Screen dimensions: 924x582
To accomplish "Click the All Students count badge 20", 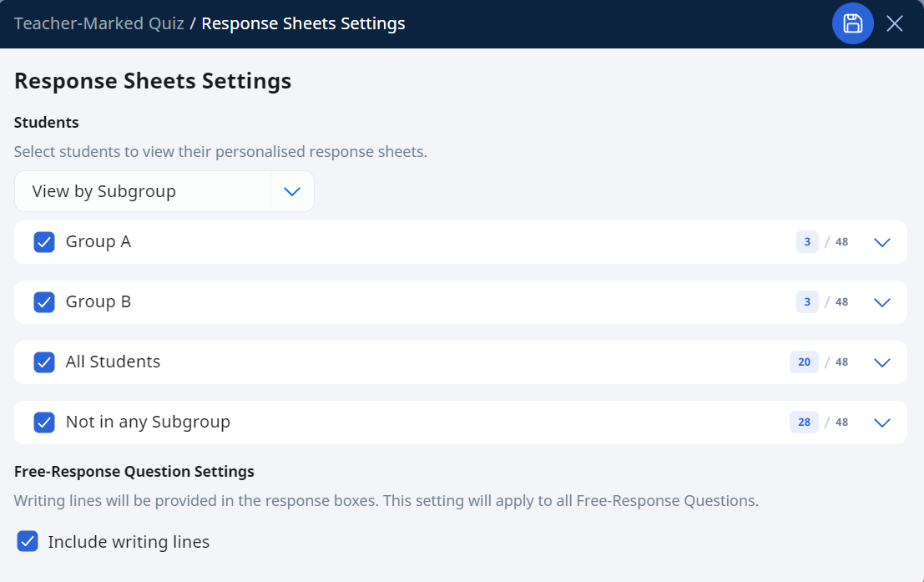I will (x=804, y=362).
